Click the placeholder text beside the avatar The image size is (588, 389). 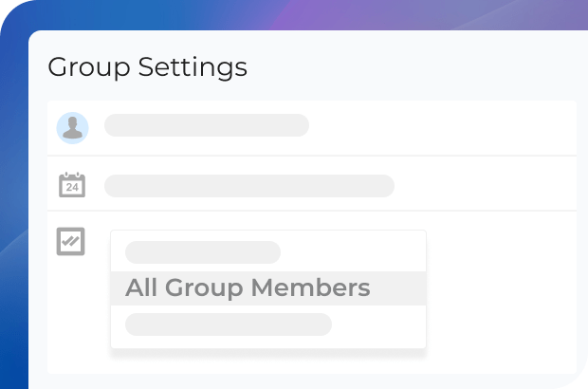click(x=207, y=125)
